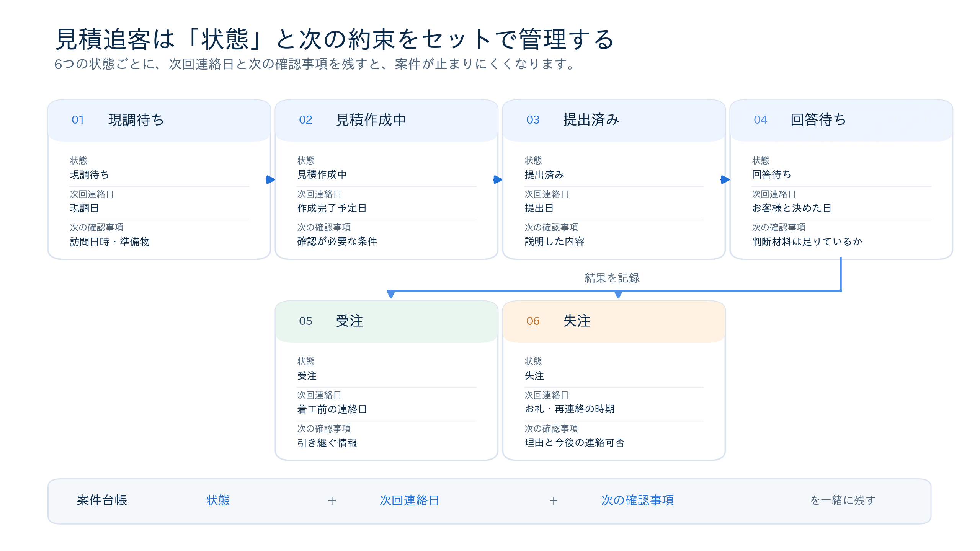
Task: Click the value 説明した内容
Action: point(554,241)
